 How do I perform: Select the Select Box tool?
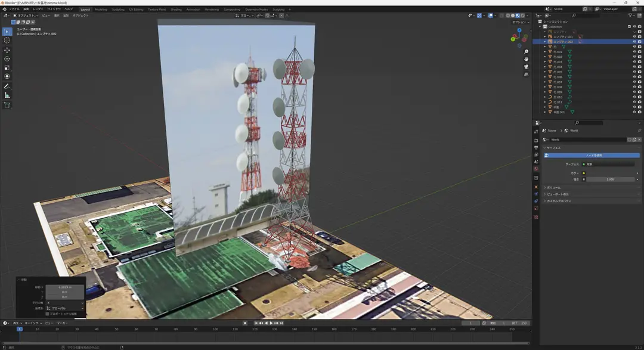click(7, 32)
